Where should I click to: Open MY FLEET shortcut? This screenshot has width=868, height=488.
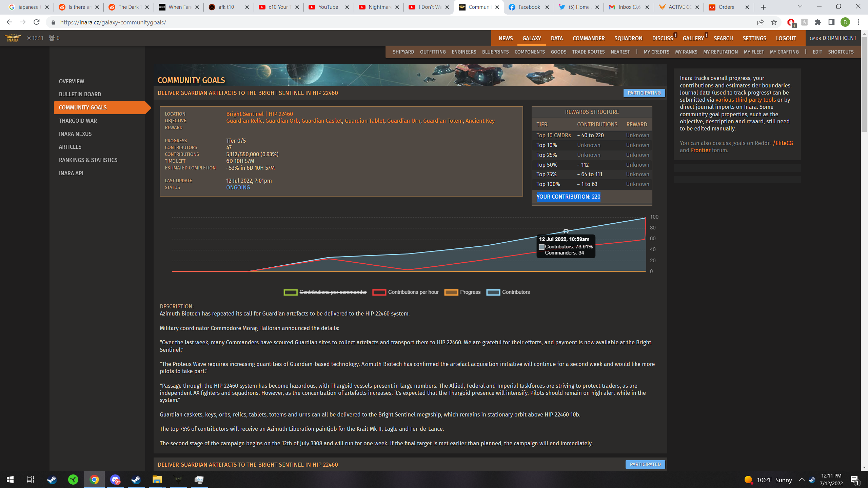[754, 52]
